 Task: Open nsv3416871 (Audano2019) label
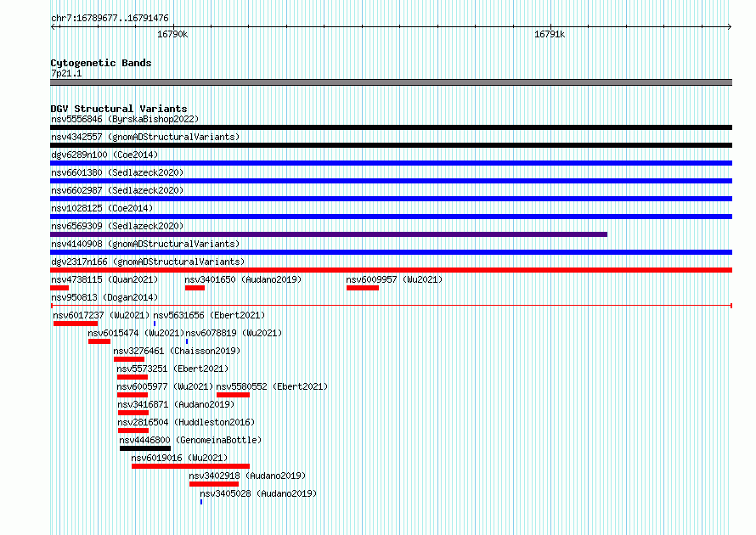(x=176, y=404)
